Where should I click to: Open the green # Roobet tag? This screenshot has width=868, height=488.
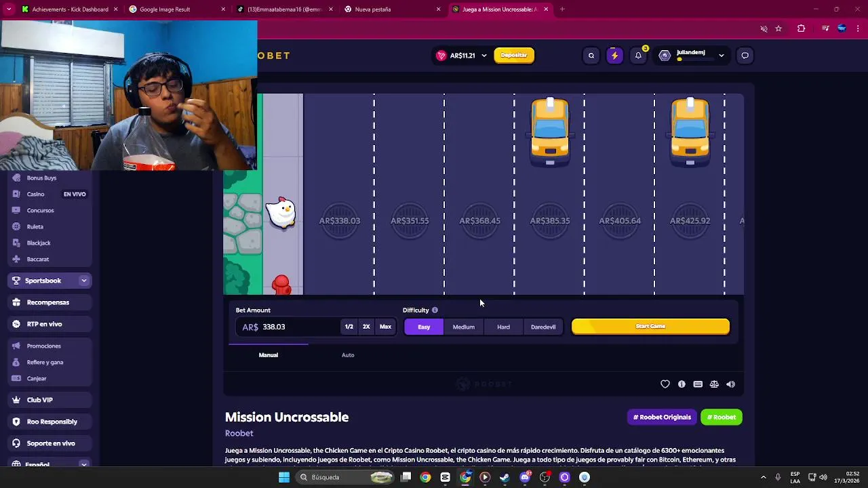click(x=722, y=418)
